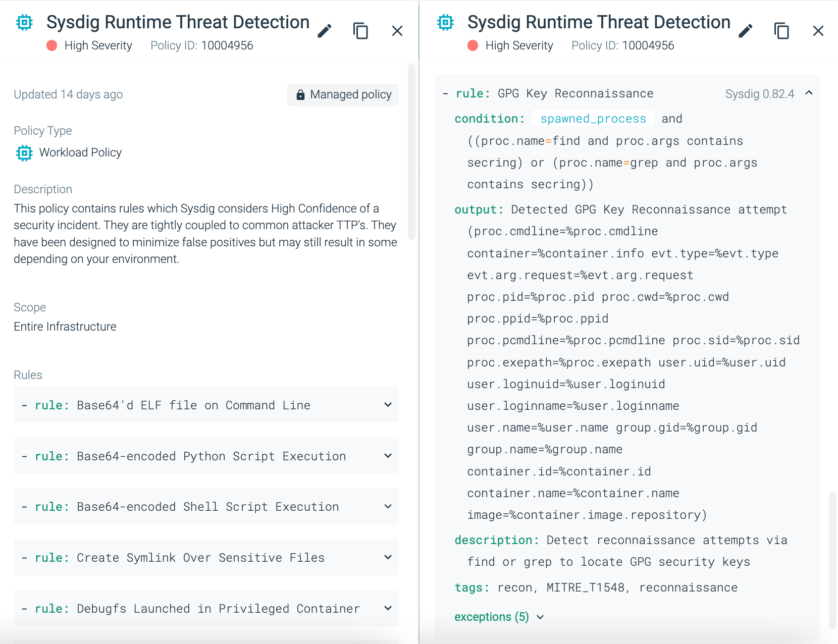Viewport: 838px width, 644px height.
Task: Click the right Sysdig Runtime Threat Detection title
Action: click(x=599, y=22)
